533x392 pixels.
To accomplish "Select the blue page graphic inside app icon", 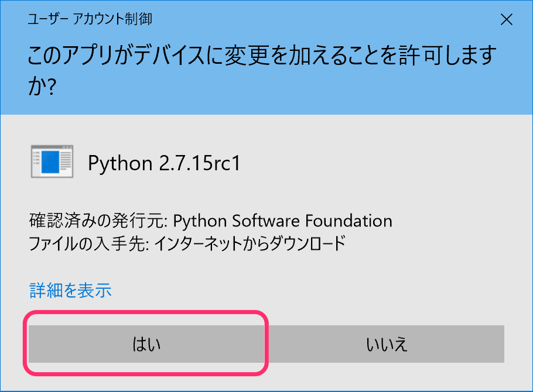I will [50, 162].
